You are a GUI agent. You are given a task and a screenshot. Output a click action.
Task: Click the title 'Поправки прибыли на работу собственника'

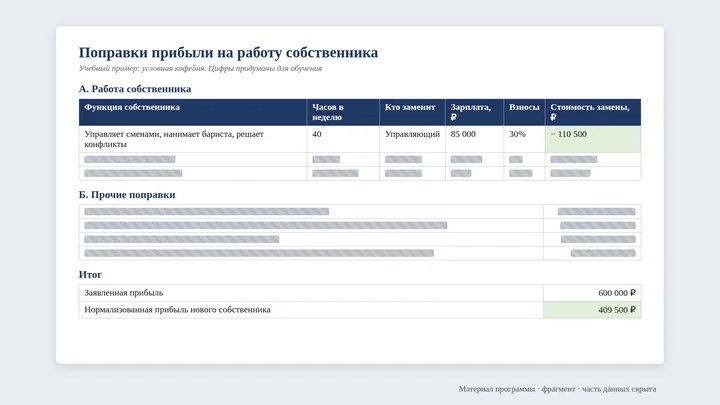(228, 53)
